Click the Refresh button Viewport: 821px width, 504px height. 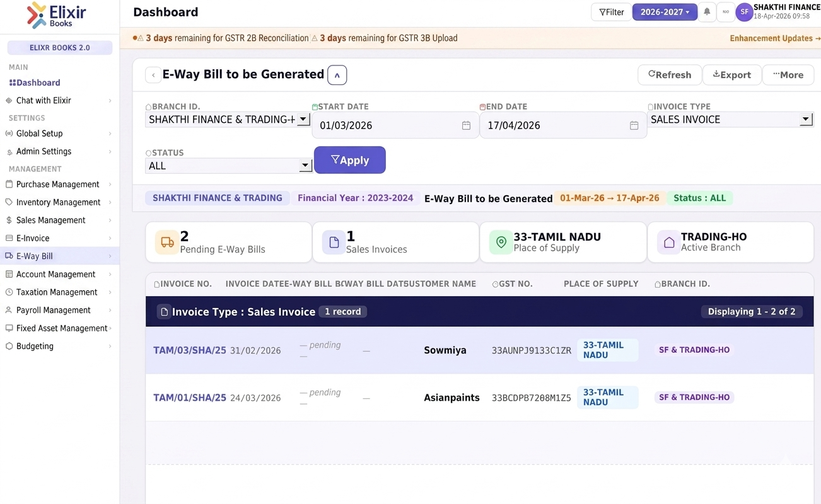(670, 75)
